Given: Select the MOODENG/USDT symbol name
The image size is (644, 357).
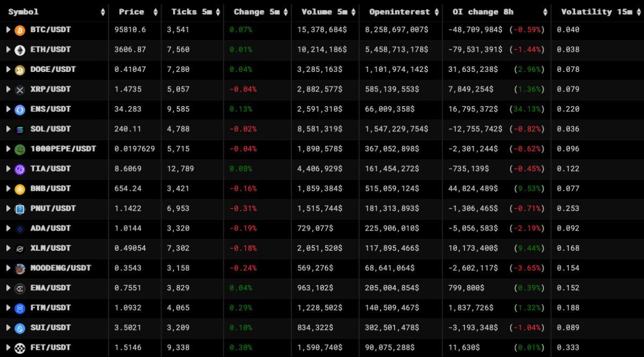Looking at the screenshot, I should (61, 267).
